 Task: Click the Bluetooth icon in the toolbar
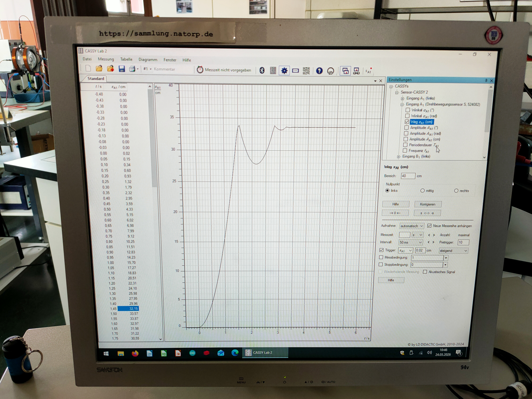pos(262,70)
